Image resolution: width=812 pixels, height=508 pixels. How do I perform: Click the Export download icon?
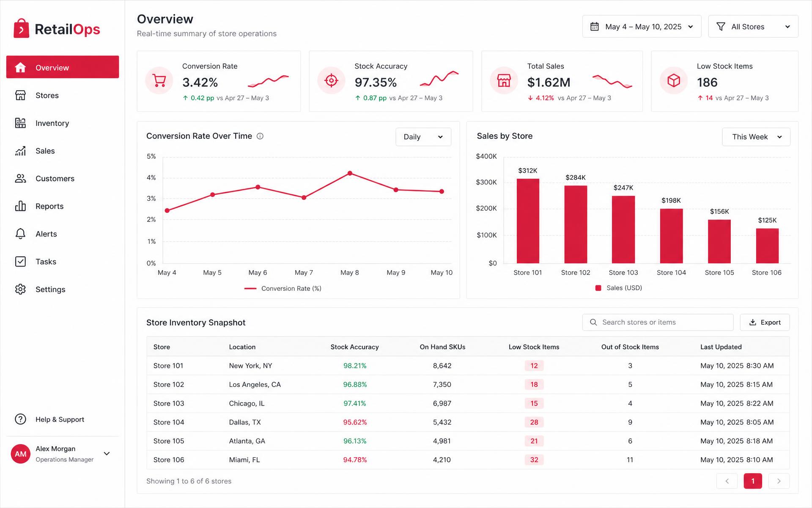[753, 322]
